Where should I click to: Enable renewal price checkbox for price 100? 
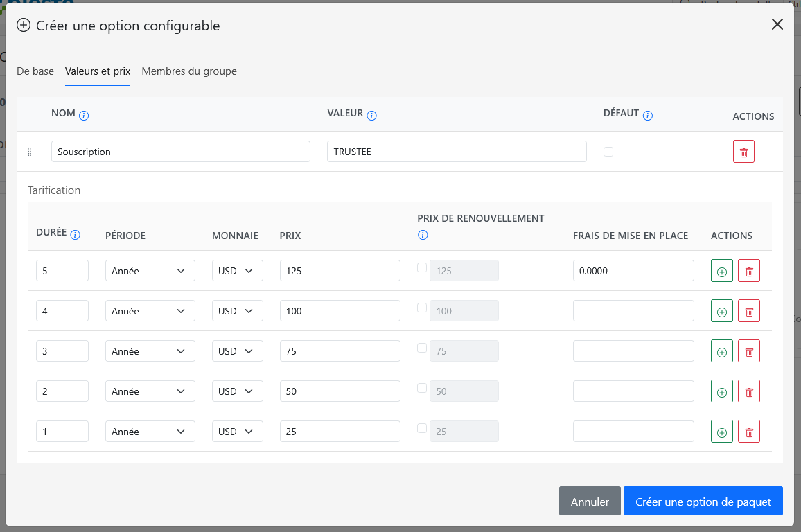tap(422, 308)
